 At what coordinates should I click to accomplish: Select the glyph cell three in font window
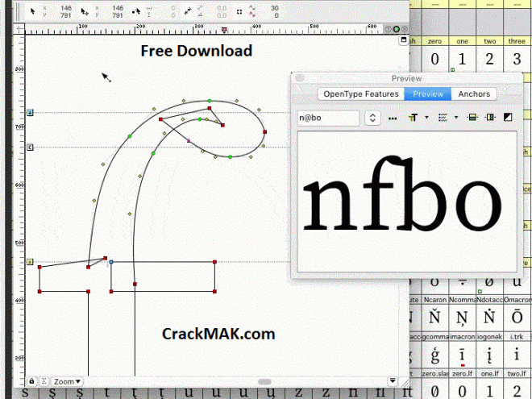(517, 55)
